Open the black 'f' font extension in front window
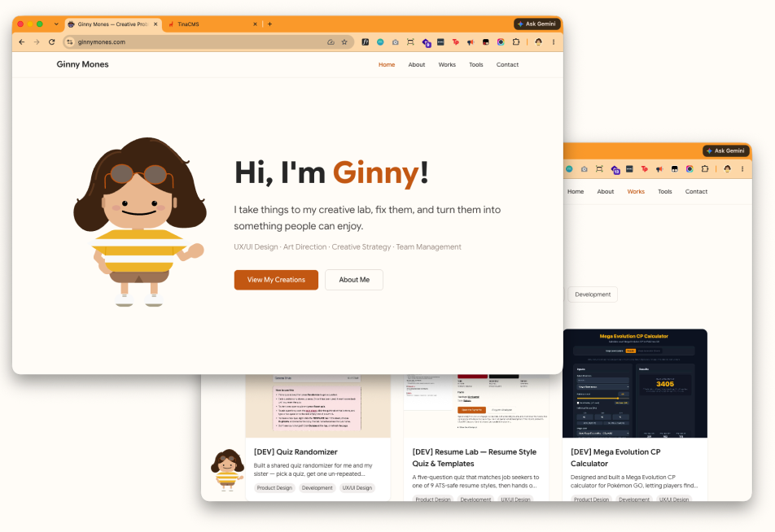The height and width of the screenshot is (532, 775). click(366, 42)
